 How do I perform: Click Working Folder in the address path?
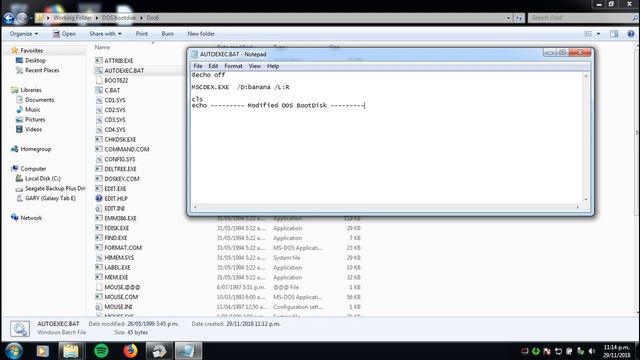click(x=72, y=18)
